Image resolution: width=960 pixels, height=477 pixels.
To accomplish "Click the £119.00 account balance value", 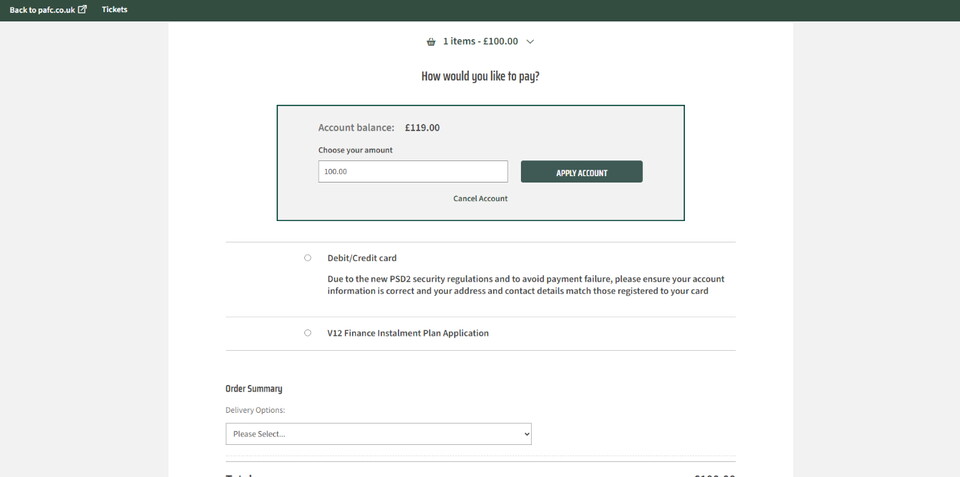I will click(x=422, y=128).
